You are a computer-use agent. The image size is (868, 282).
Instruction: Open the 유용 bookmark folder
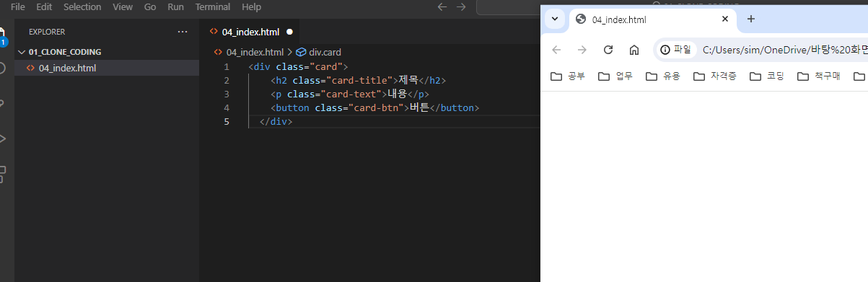click(x=663, y=76)
